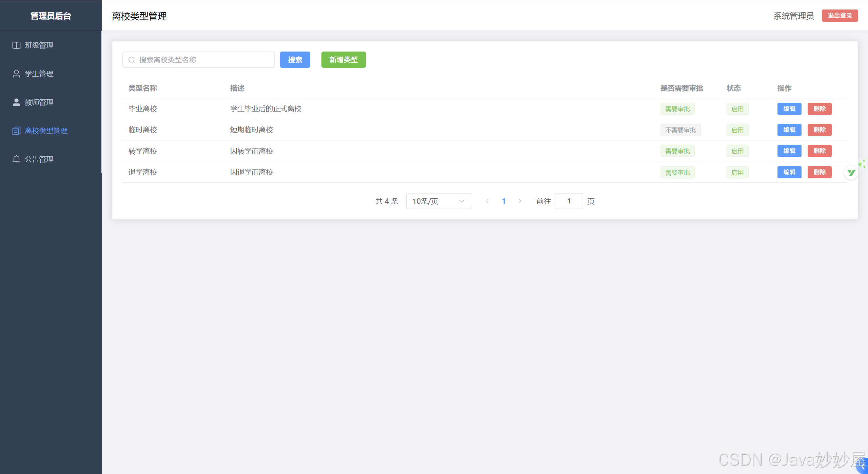The width and height of the screenshot is (868, 474).
Task: Click the book icon beside 班级管理
Action: pos(16,45)
